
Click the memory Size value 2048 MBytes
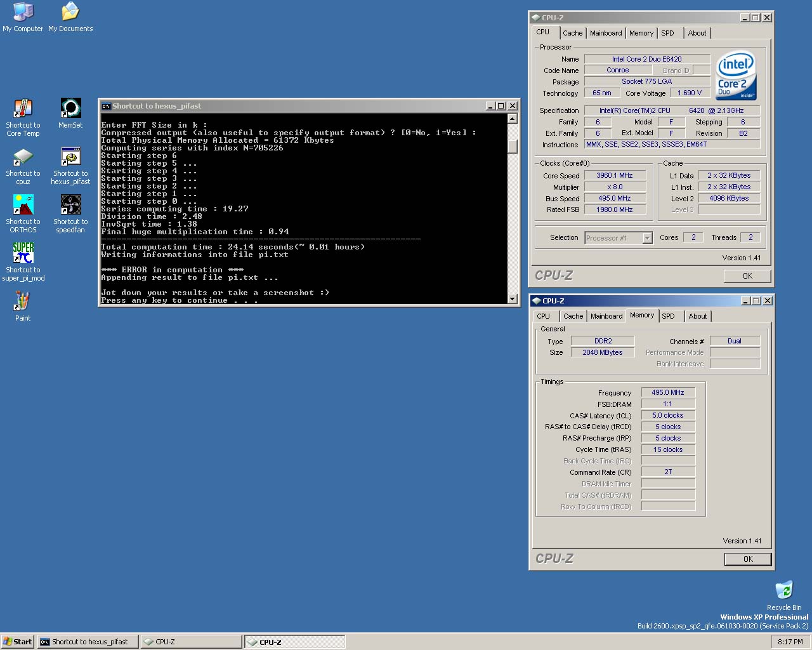click(603, 352)
